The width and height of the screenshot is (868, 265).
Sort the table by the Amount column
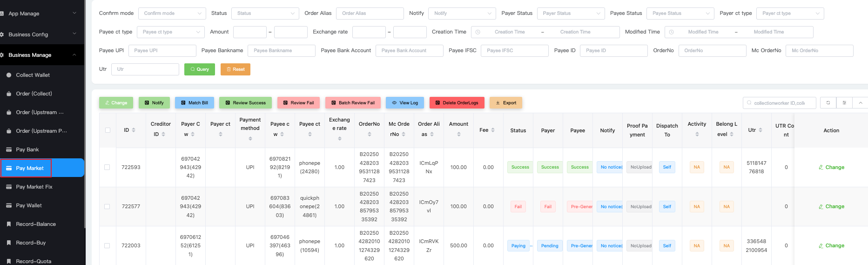(x=458, y=134)
